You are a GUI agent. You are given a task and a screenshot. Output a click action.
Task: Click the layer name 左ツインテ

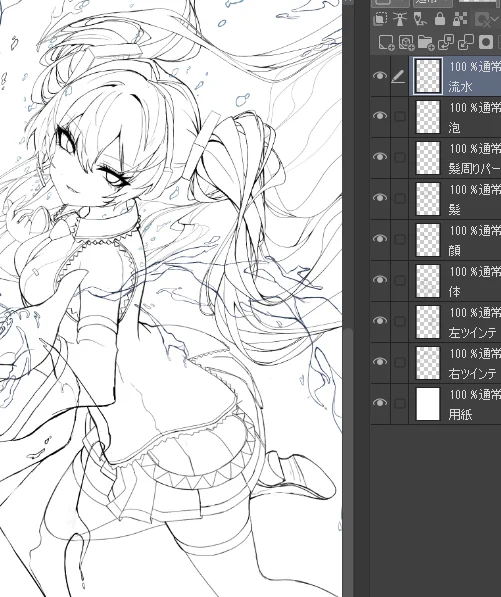[x=472, y=333]
